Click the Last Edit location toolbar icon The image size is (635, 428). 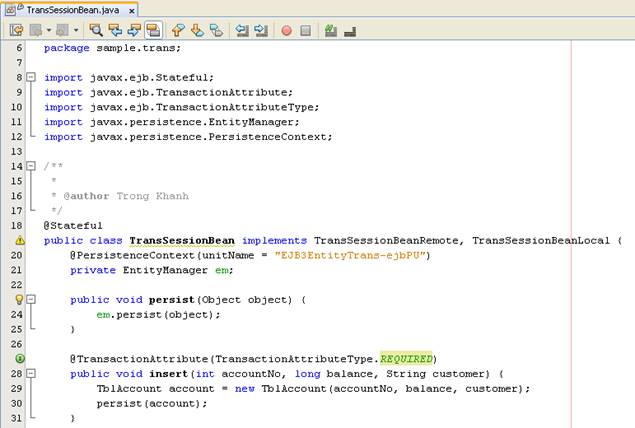pyautogui.click(x=17, y=30)
